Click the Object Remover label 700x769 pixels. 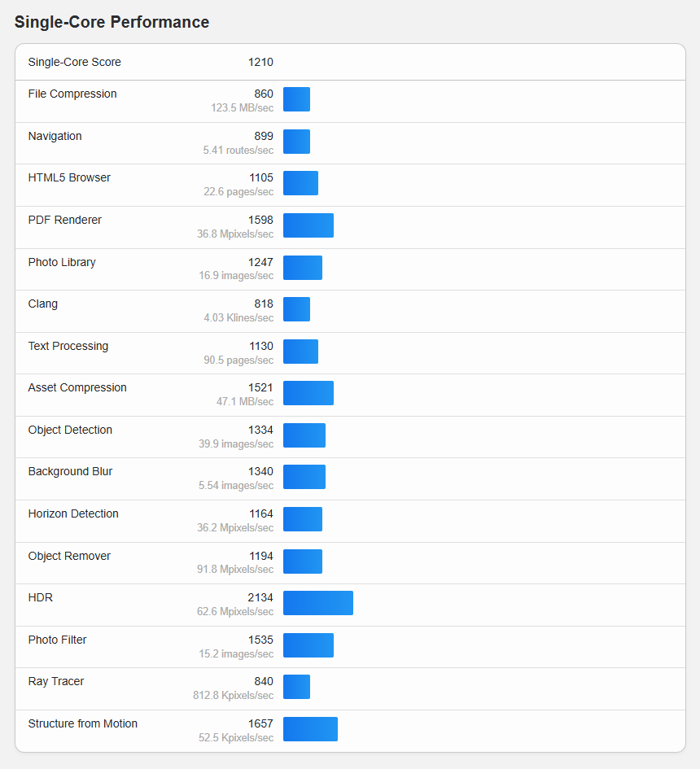point(69,556)
